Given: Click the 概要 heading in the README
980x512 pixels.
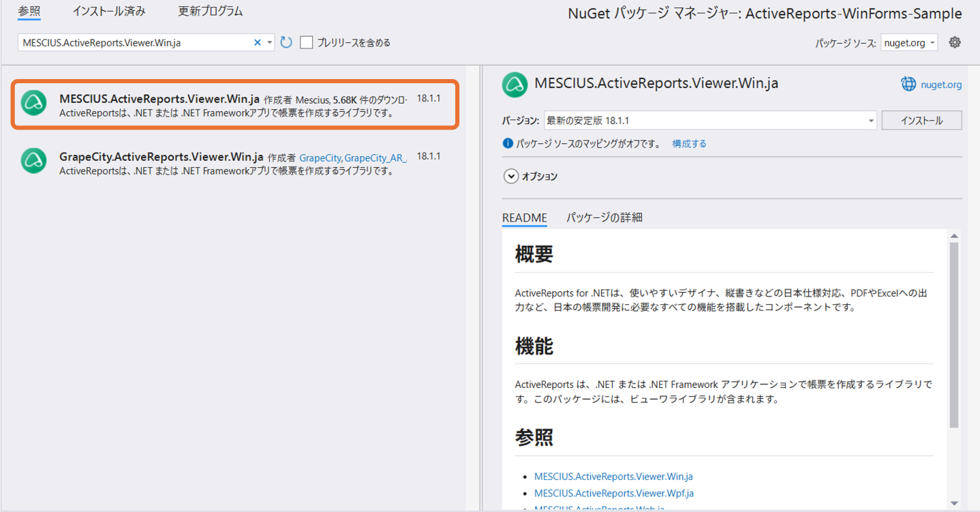Looking at the screenshot, I should tap(534, 254).
